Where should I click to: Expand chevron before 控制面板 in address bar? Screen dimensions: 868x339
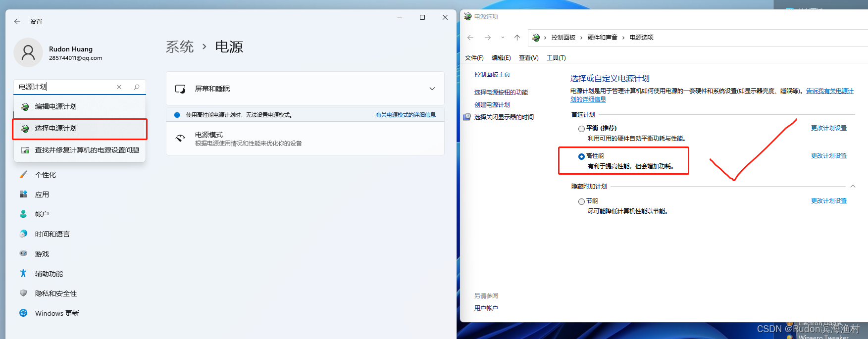[545, 38]
